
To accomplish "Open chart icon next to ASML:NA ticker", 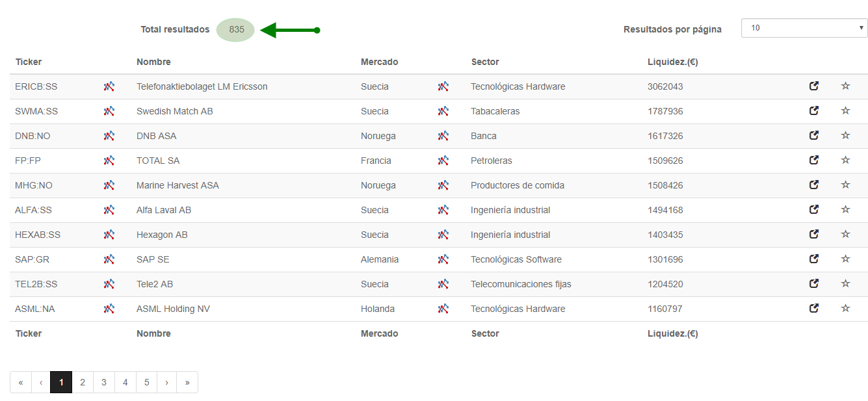I will [x=109, y=309].
